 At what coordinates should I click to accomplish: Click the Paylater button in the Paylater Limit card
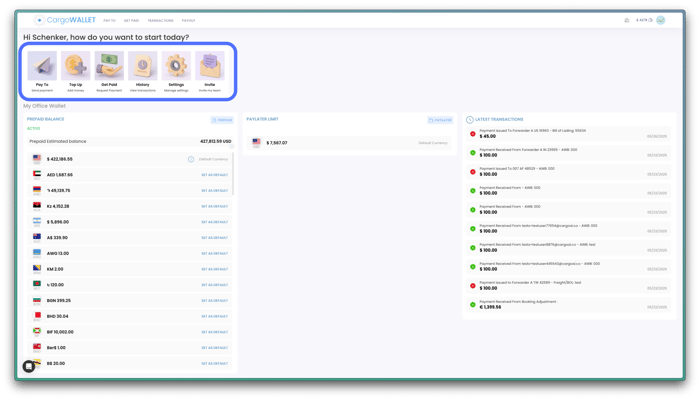tap(440, 120)
